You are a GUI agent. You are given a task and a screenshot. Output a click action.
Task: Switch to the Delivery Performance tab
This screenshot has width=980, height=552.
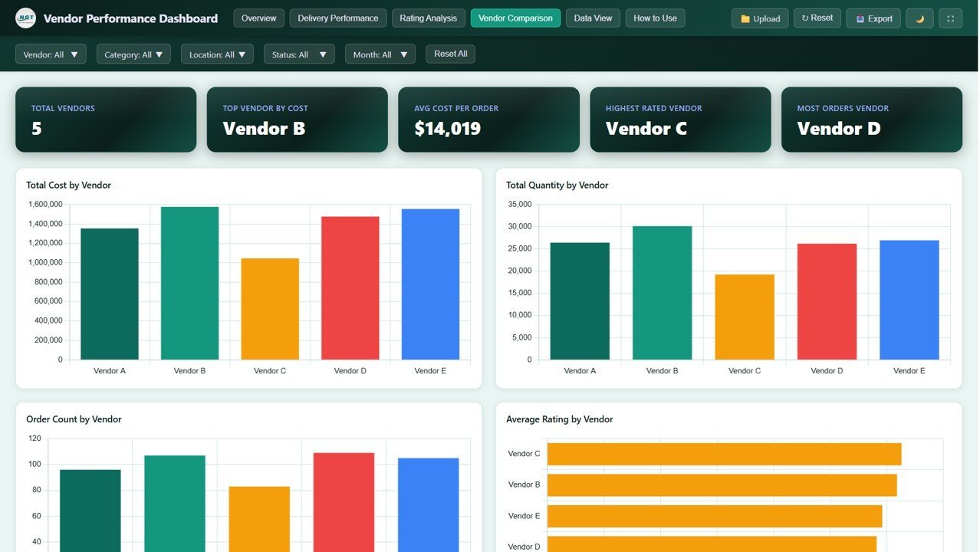coord(337,18)
